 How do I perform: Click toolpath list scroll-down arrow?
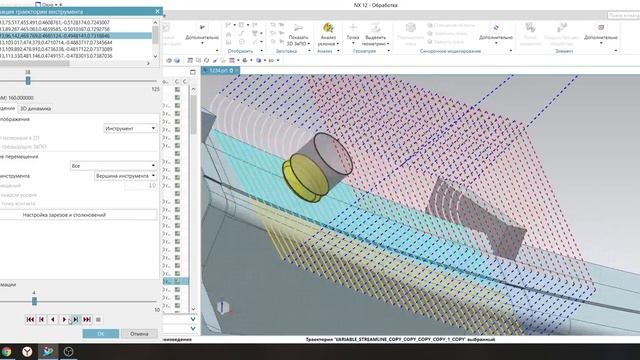click(x=156, y=56)
